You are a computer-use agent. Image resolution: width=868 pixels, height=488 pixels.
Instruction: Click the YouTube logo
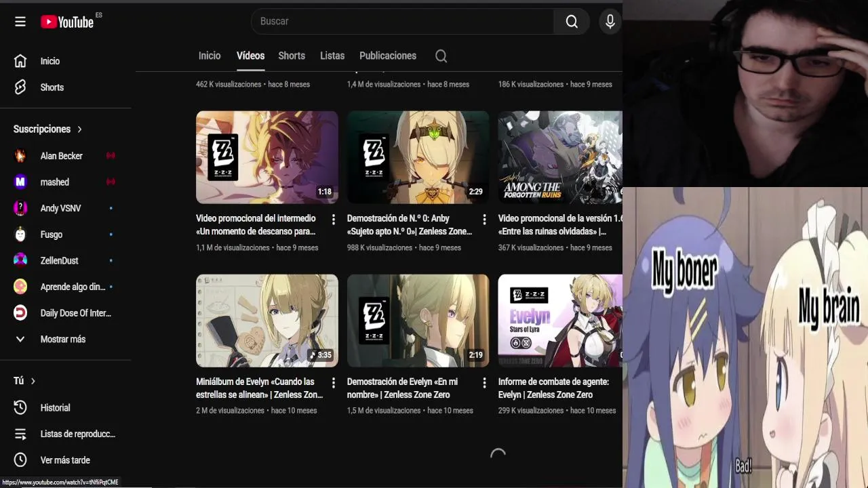(67, 22)
